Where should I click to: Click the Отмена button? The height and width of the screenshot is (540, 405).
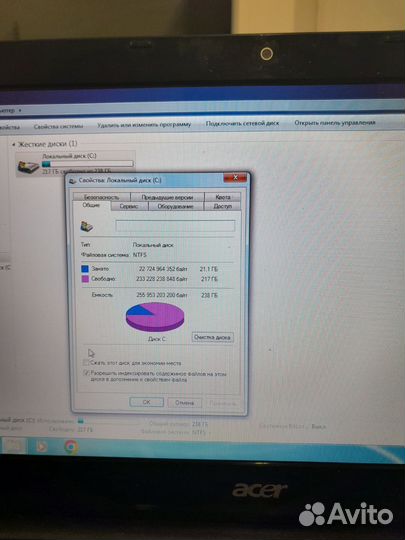coord(185,402)
